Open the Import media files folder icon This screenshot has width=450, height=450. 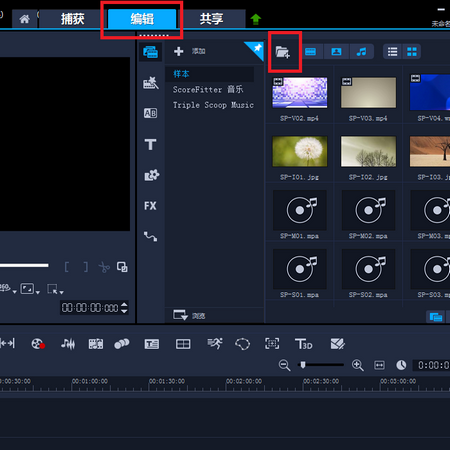[x=283, y=52]
